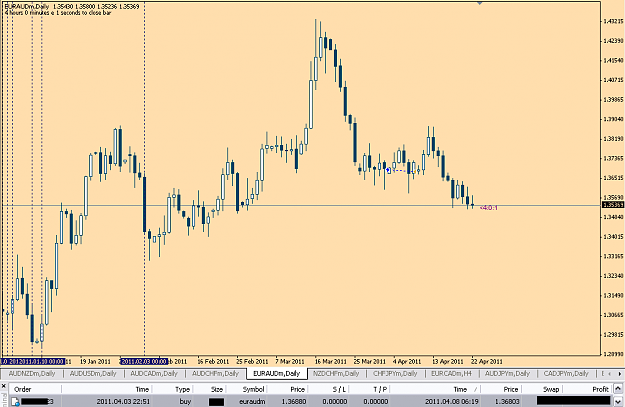Viewport: 625px width, 407px height.
Task: Click the '19 Jan 2011' date on time axis
Action: click(95, 362)
